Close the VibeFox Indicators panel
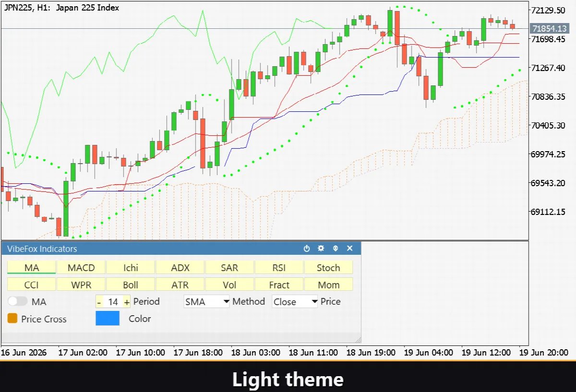This screenshot has width=576, height=392. [350, 249]
